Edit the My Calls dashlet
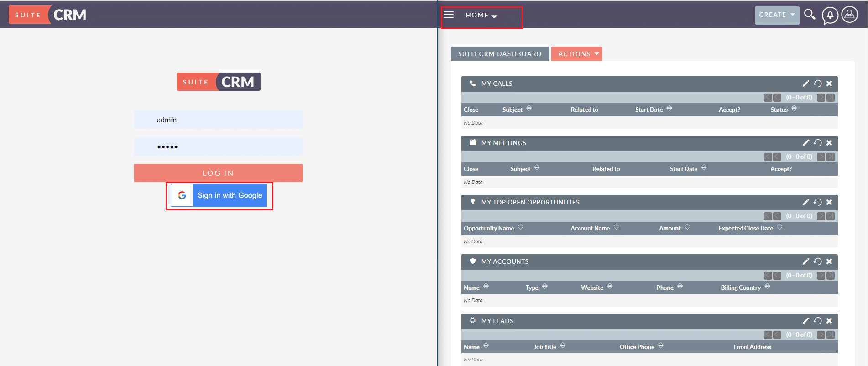The width and height of the screenshot is (868, 366). pos(805,84)
